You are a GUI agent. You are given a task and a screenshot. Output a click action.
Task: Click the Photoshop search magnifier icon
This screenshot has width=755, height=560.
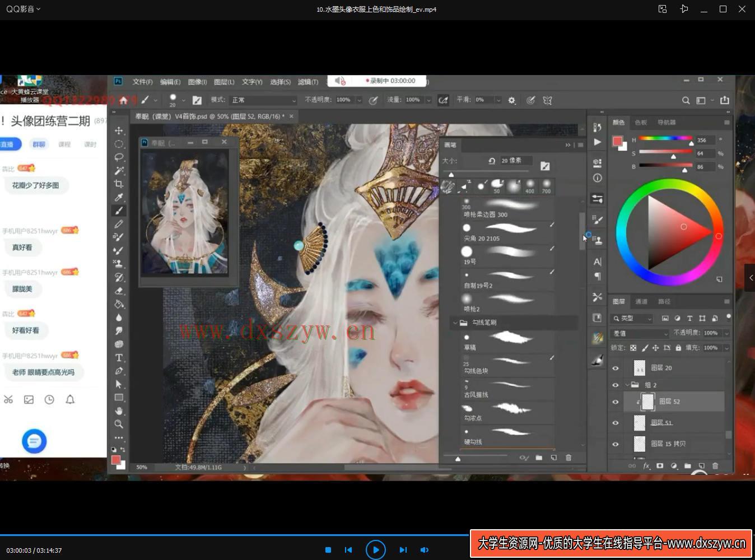(686, 100)
